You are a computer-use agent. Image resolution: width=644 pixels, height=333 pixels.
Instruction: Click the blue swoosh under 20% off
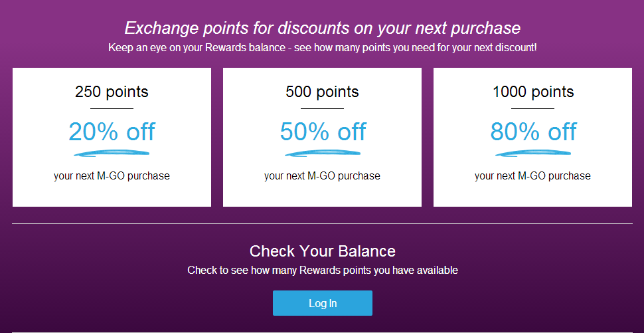(112, 154)
